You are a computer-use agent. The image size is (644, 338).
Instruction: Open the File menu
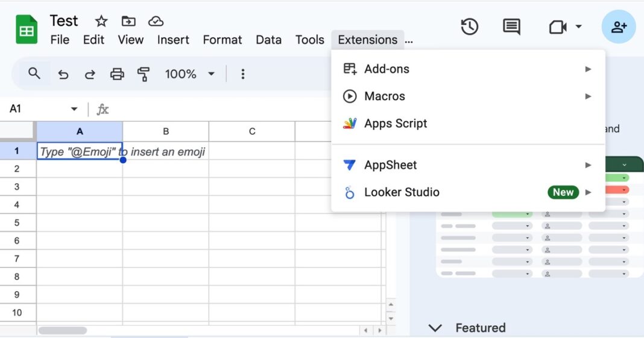point(60,40)
